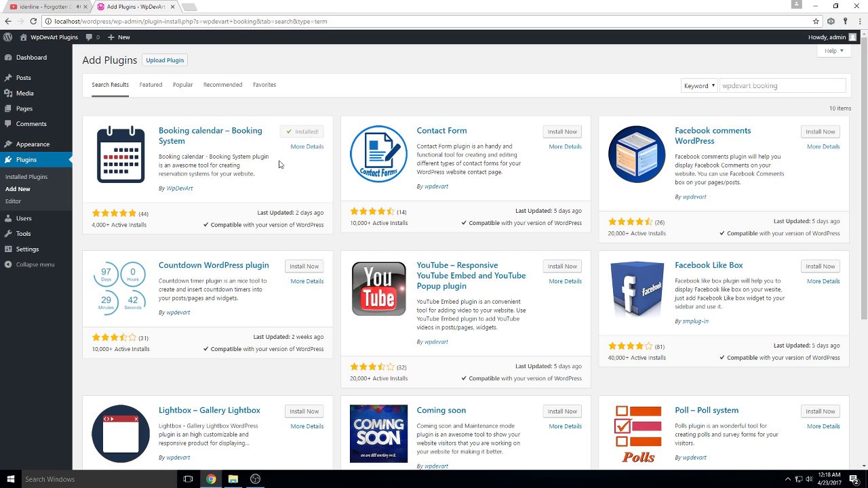Install Facebook comments WordPress plugin
Viewport: 868px width, 488px height.
click(820, 131)
